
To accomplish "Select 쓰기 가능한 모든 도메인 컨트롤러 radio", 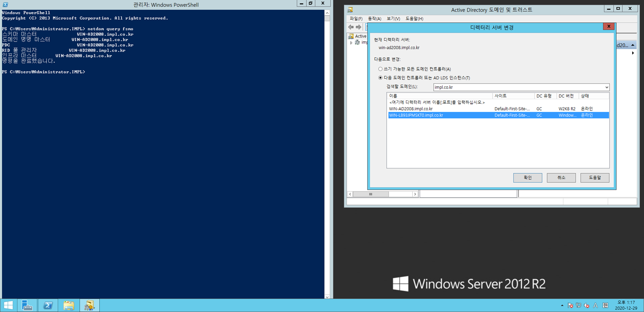I will 380,69.
